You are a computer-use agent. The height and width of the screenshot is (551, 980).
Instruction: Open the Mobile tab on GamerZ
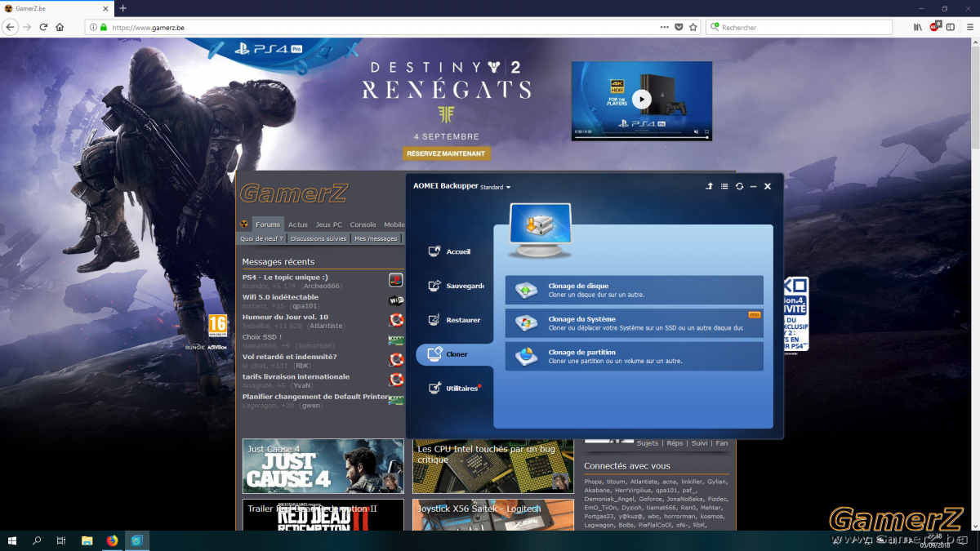coord(394,224)
